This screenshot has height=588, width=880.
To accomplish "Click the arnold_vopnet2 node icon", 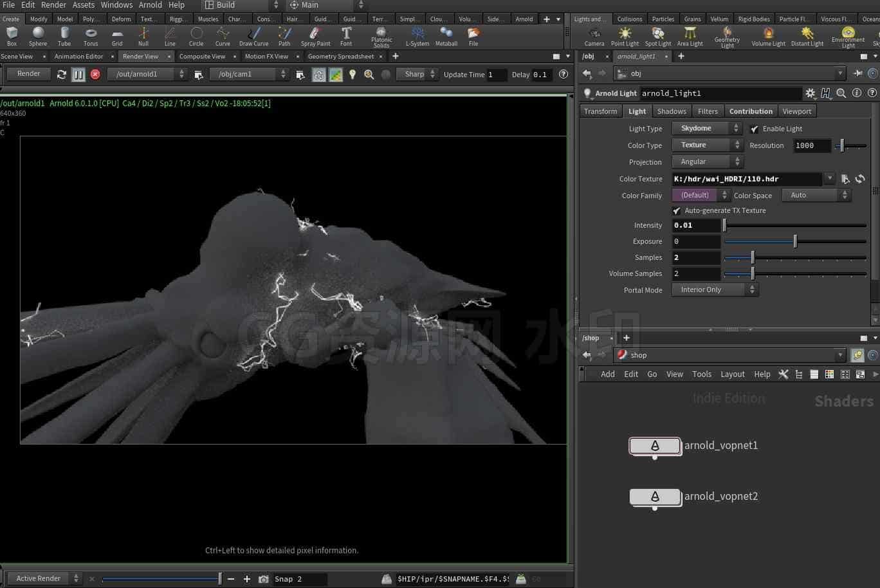I will 655,497.
